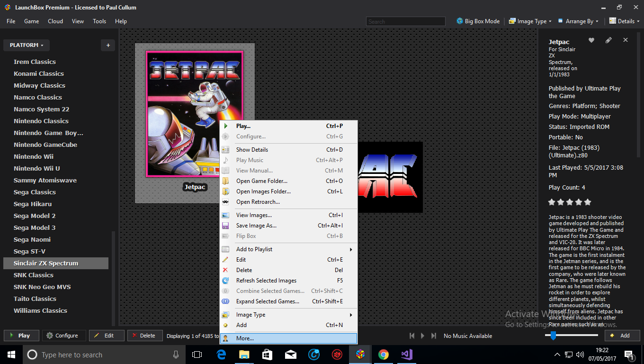The height and width of the screenshot is (364, 644).
Task: Select Expand Selected Games... entry
Action: coord(289,301)
